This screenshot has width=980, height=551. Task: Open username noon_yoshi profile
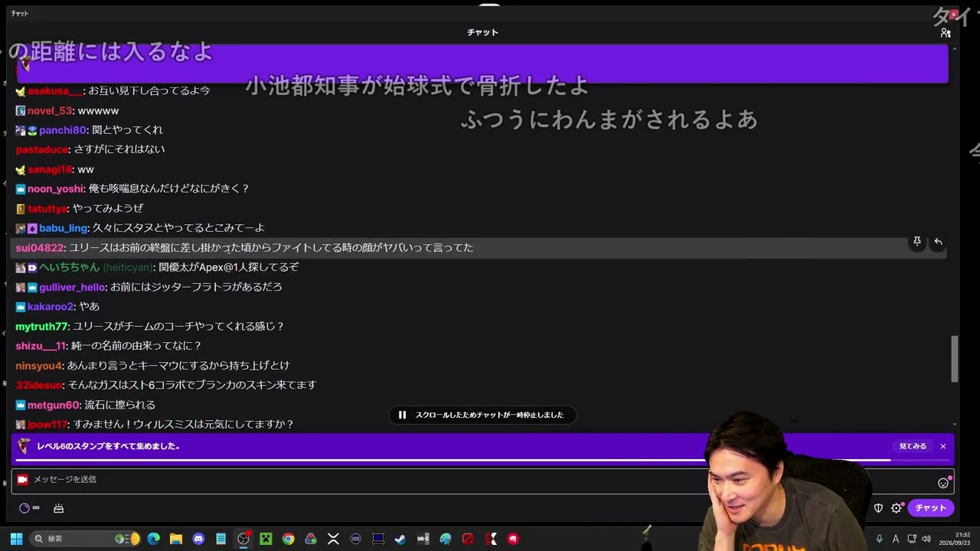[55, 189]
